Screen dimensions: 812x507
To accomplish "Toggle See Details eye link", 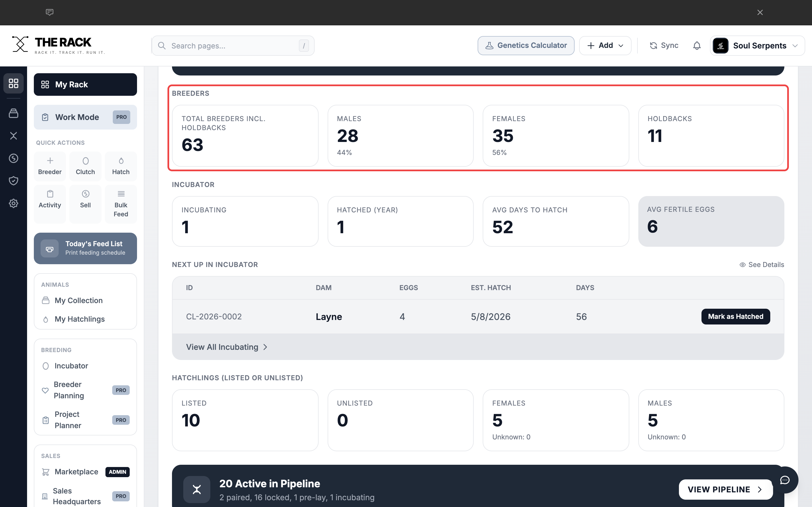I will click(762, 264).
